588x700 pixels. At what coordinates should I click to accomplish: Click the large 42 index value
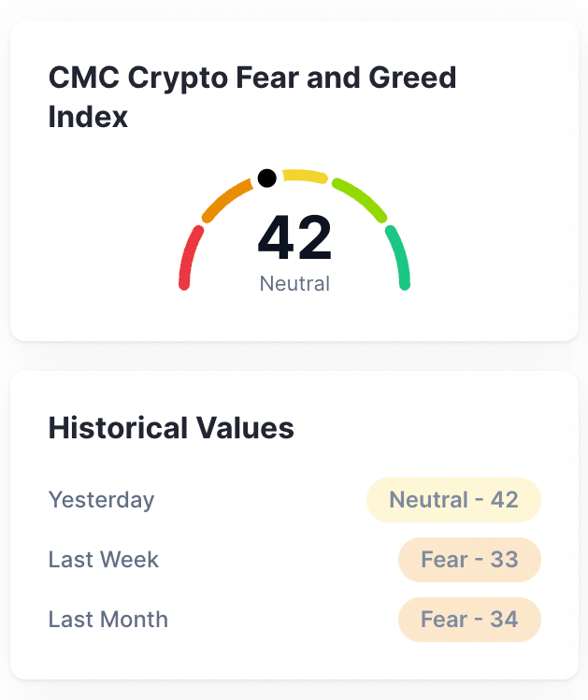(x=294, y=238)
